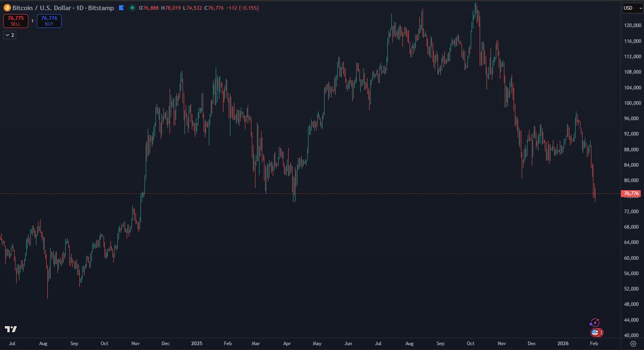Click the 100,000 level on price axis

click(632, 103)
